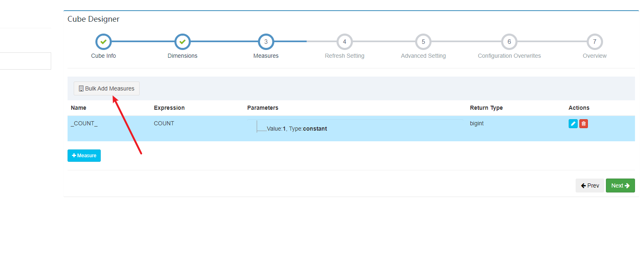Screen dimensions: 644x267
Task: Select the _COUNT_ name cell
Action: pyautogui.click(x=84, y=123)
